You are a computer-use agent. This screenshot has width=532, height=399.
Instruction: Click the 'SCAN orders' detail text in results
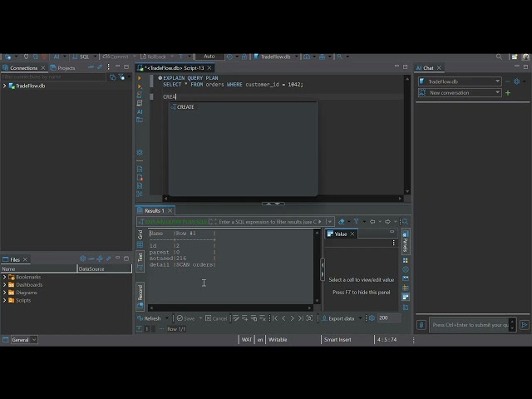pyautogui.click(x=195, y=264)
